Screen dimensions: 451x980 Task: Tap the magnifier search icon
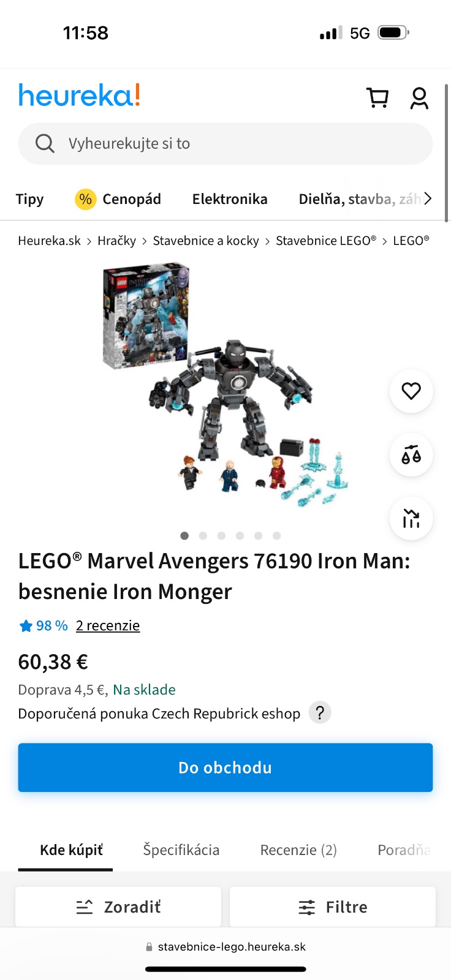tap(45, 143)
